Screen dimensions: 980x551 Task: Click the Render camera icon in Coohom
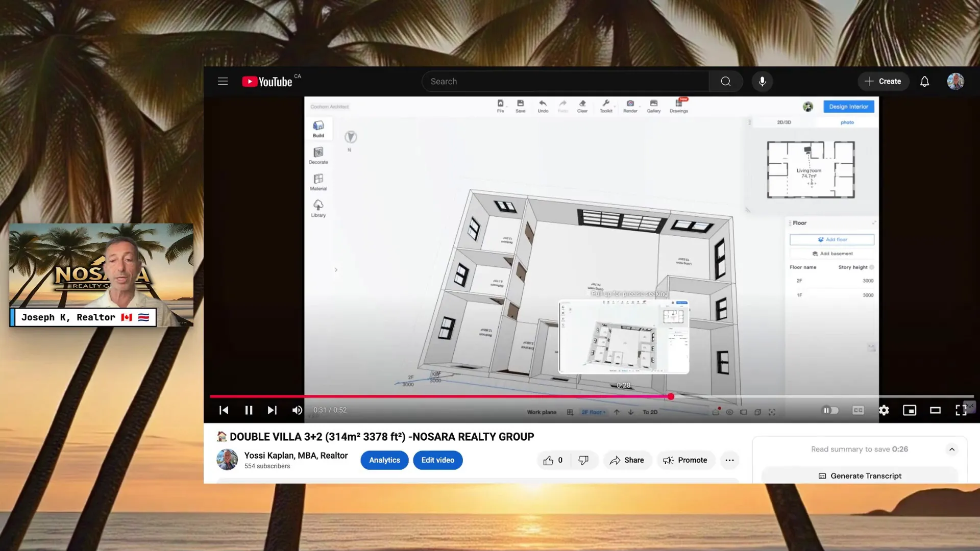pos(630,106)
